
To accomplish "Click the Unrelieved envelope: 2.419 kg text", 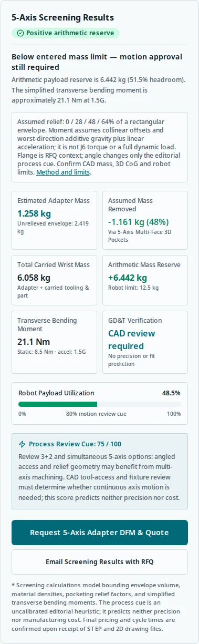I will (53, 227).
